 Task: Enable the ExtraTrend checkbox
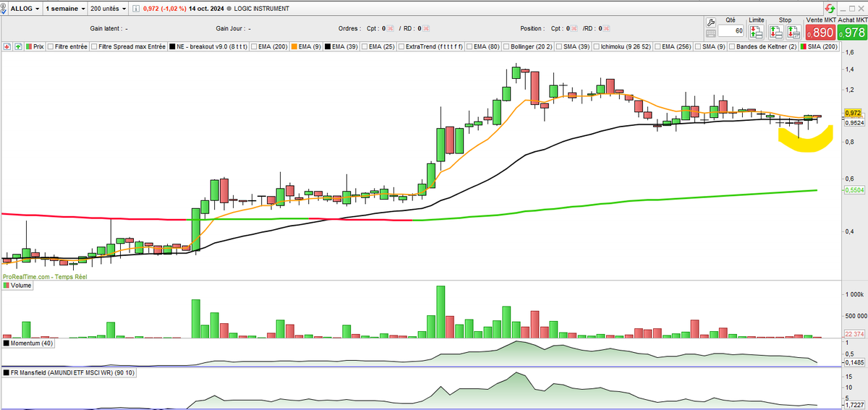pyautogui.click(x=401, y=46)
